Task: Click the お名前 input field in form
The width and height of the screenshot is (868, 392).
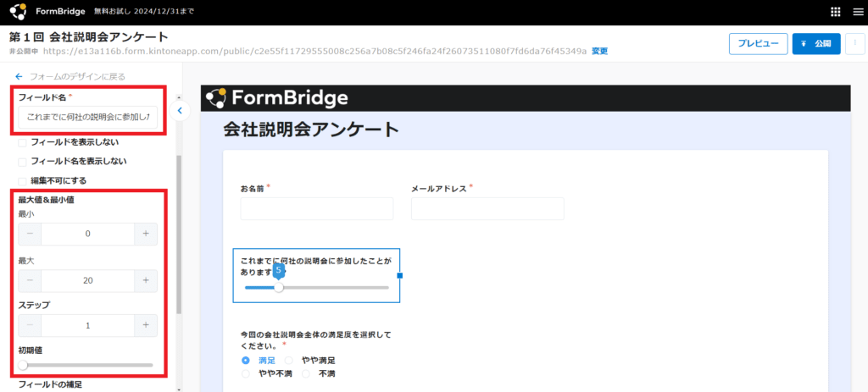Action: tap(316, 209)
